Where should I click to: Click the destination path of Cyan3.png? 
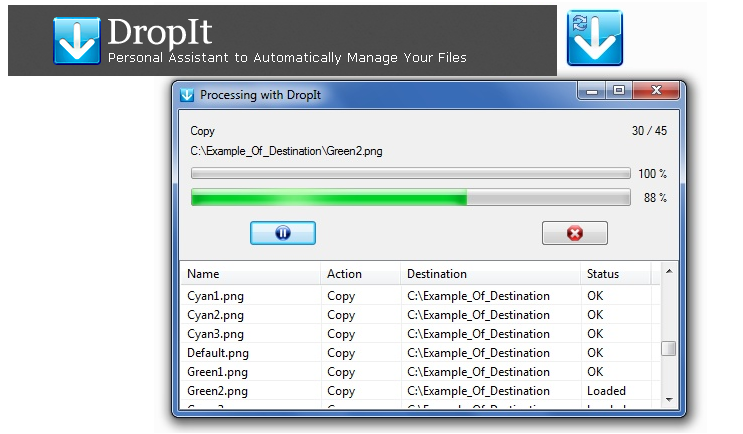coord(478,334)
